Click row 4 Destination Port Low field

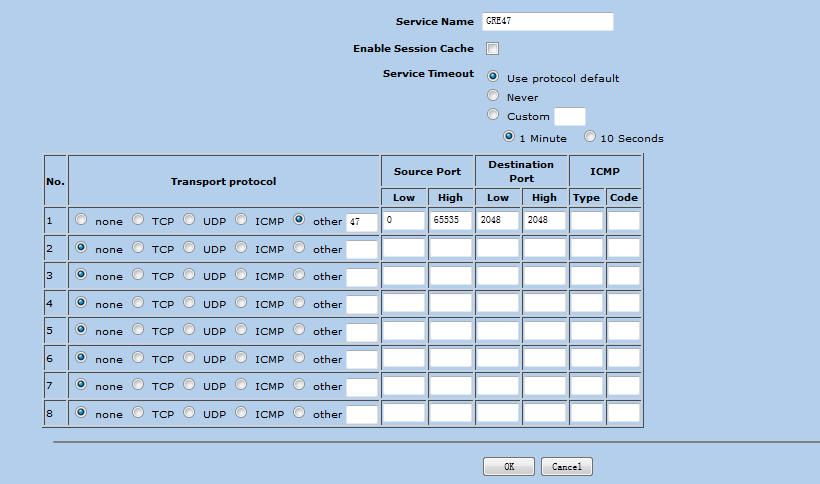[x=497, y=303]
